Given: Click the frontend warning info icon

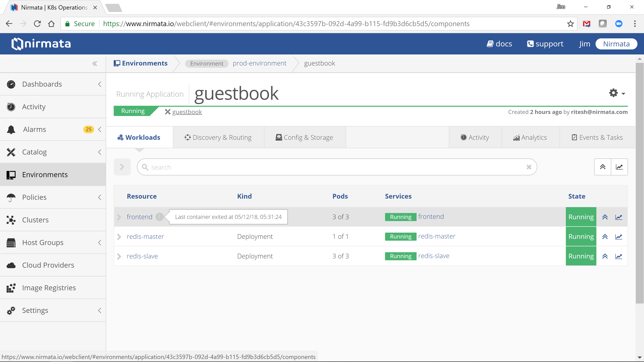Looking at the screenshot, I should tap(159, 217).
